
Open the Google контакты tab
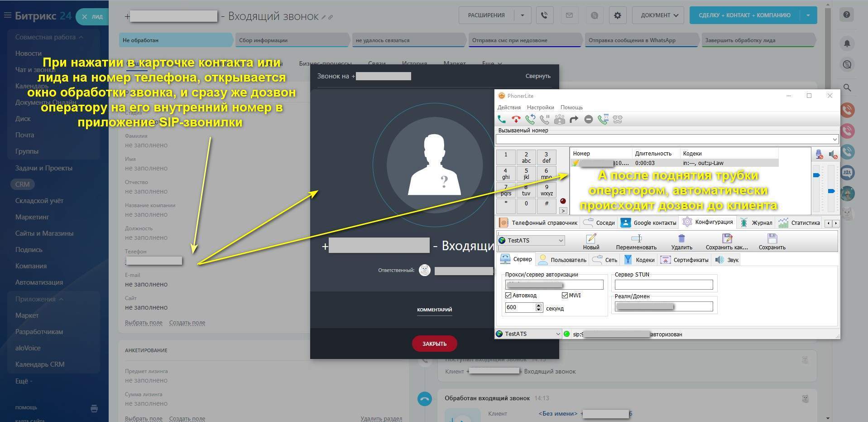click(648, 223)
